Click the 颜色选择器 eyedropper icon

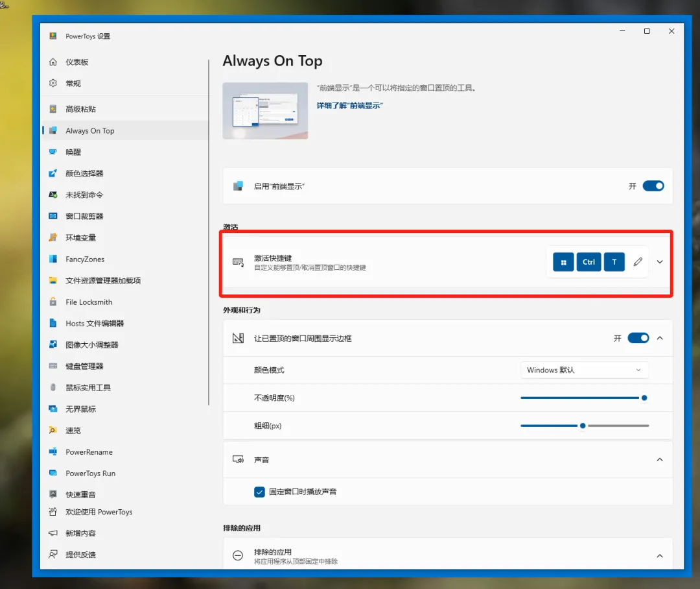(52, 173)
